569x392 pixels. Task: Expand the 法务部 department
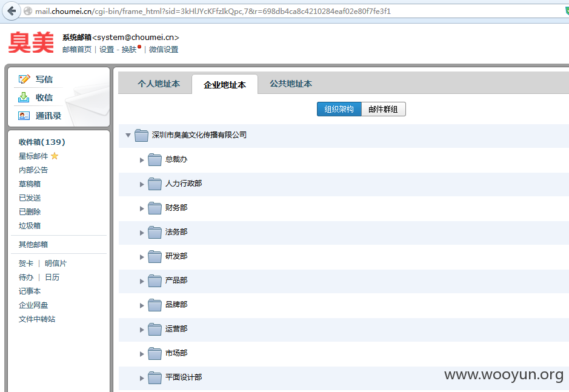pos(142,233)
